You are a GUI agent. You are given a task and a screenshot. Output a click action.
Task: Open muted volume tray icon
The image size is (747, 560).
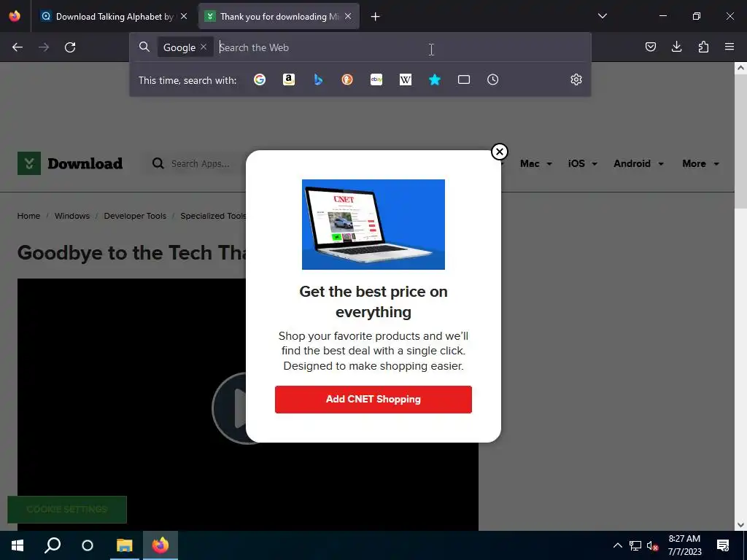(x=653, y=545)
